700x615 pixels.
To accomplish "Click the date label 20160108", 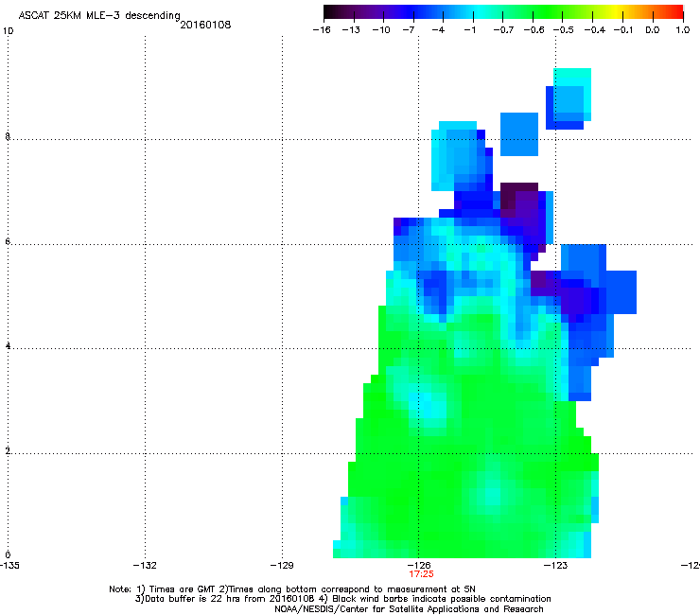I will 205,25.
